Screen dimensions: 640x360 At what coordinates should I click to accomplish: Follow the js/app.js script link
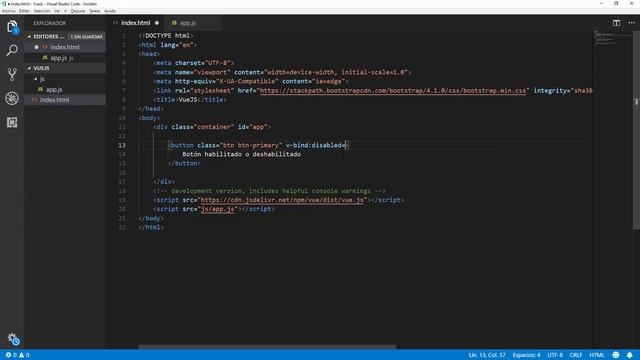click(218, 209)
